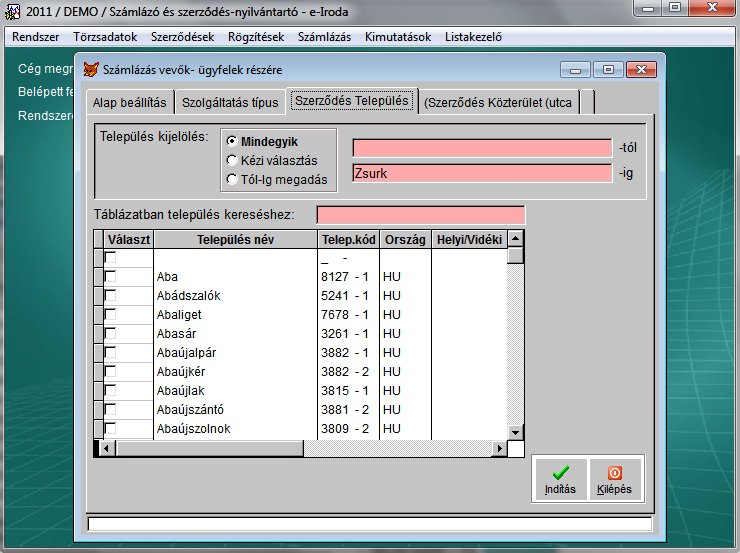The height and width of the screenshot is (553, 740).
Task: Mark the checkbox in the Abaújszántó row
Action: 110,409
